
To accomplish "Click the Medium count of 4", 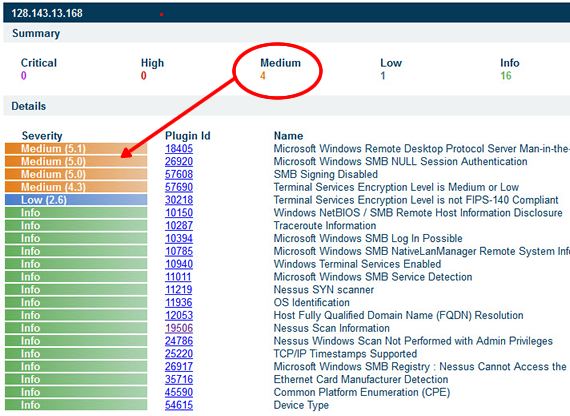I will click(x=262, y=76).
